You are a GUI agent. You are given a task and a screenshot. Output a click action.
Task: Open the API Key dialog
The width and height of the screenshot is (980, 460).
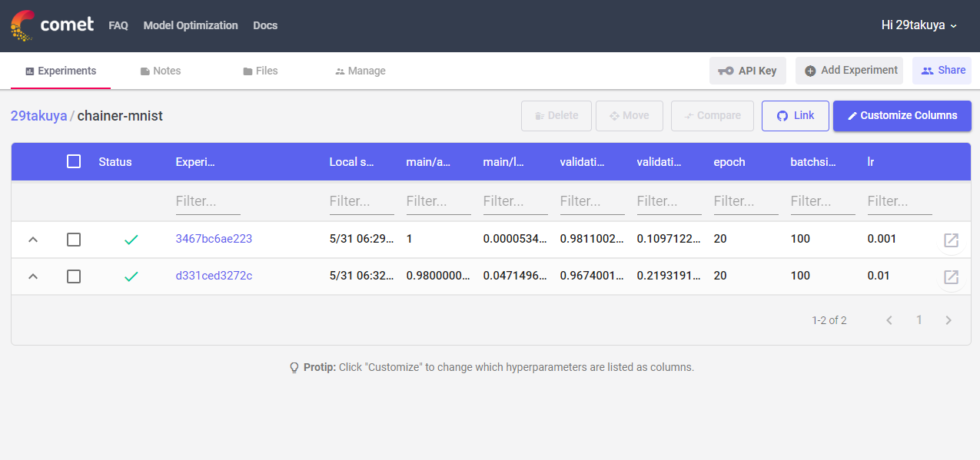tap(746, 70)
